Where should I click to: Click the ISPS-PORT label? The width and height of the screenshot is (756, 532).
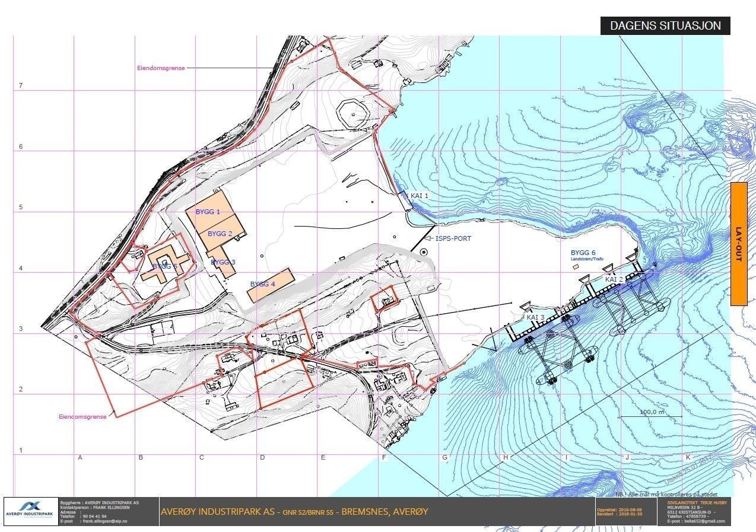point(453,238)
